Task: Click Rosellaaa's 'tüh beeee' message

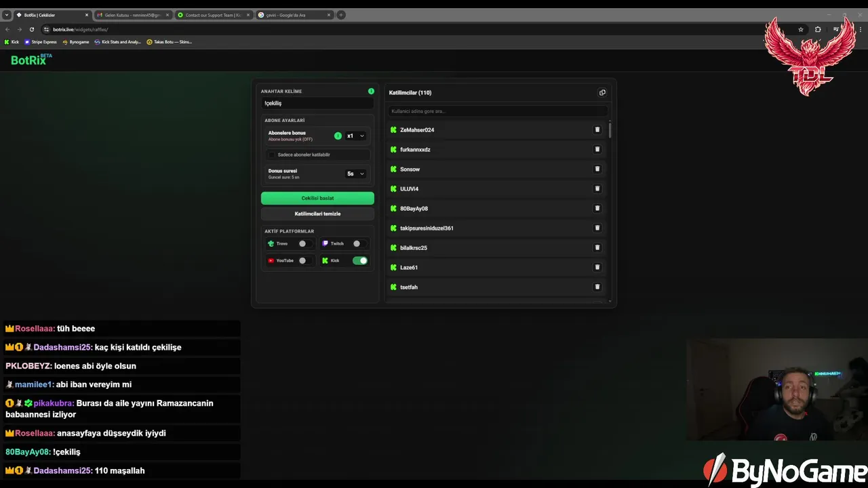Action: click(121, 329)
